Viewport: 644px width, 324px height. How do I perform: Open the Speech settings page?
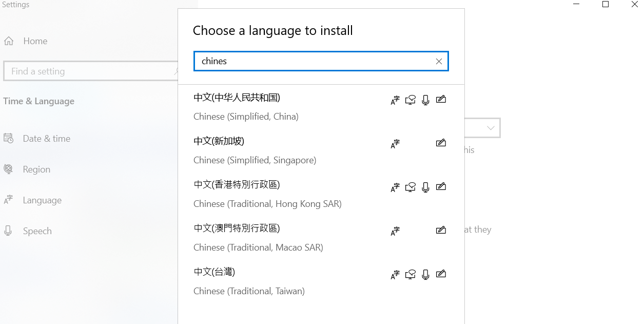(x=37, y=231)
